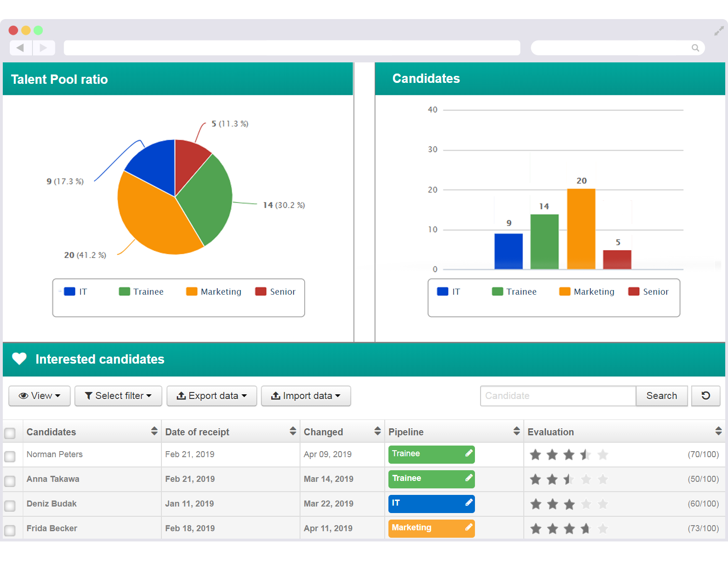Sort the table by Date of receipt
Screen dimensions: 728x561
point(293,431)
